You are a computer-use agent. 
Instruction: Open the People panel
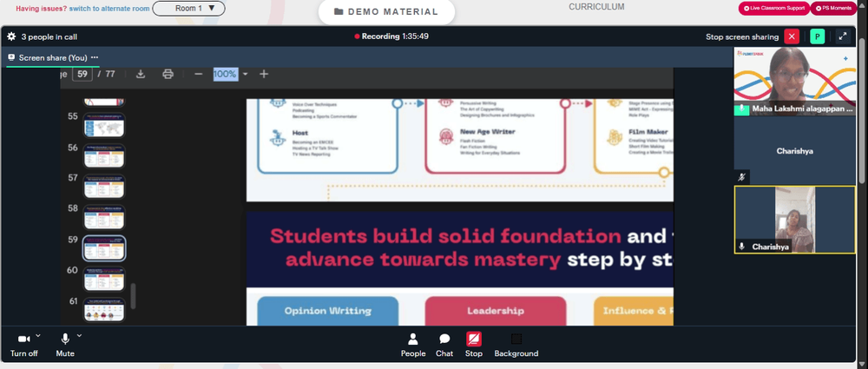click(x=413, y=346)
